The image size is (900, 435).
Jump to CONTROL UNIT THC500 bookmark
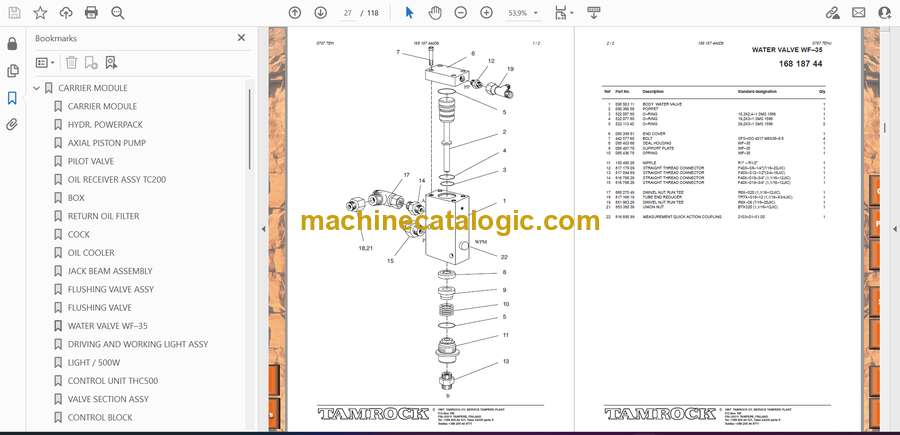tap(112, 380)
